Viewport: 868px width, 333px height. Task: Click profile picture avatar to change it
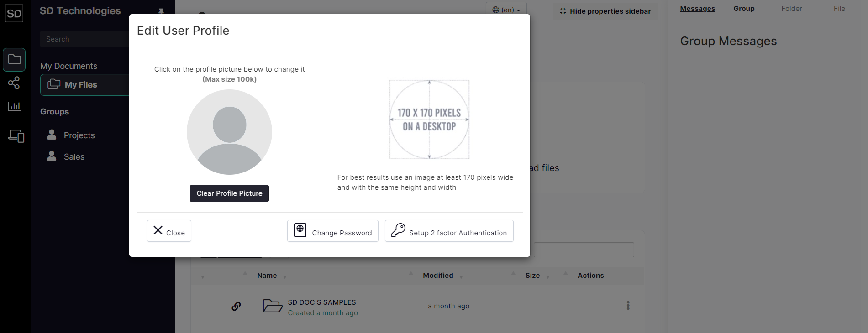click(x=229, y=132)
